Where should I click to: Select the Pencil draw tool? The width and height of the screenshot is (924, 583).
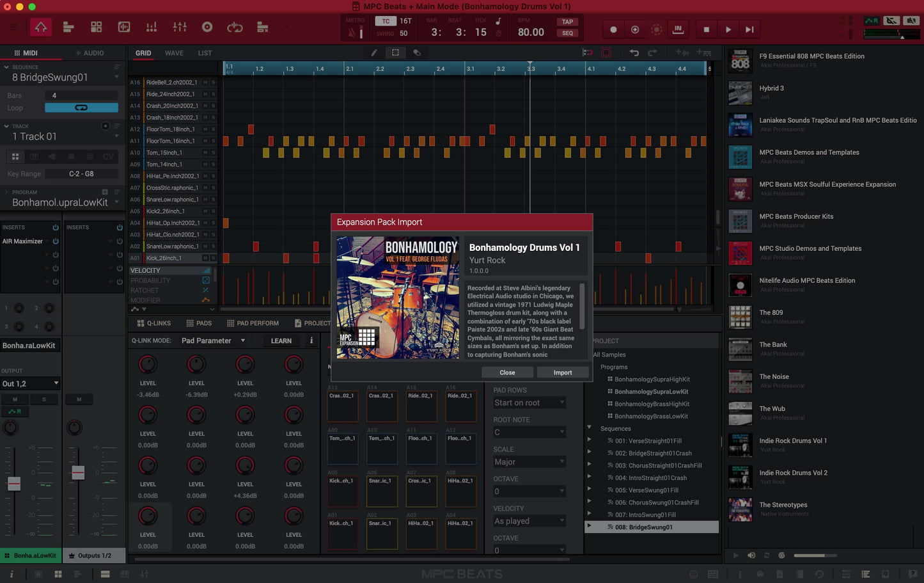374,53
